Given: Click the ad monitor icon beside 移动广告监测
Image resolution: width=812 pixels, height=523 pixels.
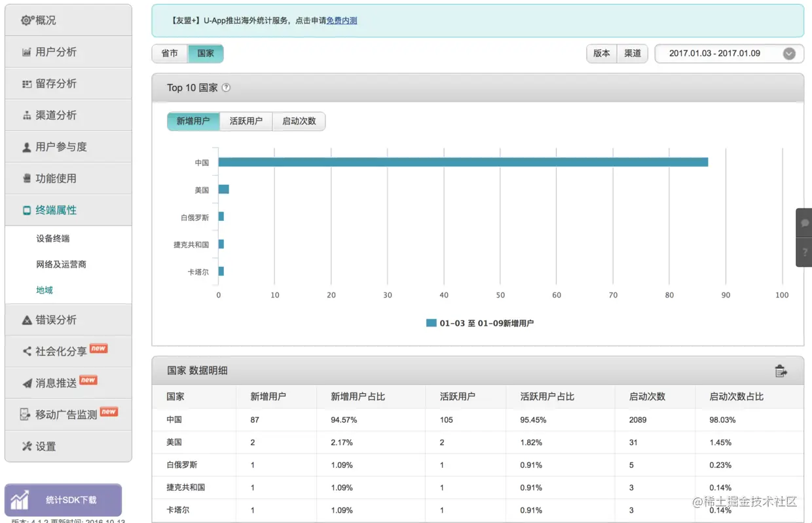Looking at the screenshot, I should (26, 414).
